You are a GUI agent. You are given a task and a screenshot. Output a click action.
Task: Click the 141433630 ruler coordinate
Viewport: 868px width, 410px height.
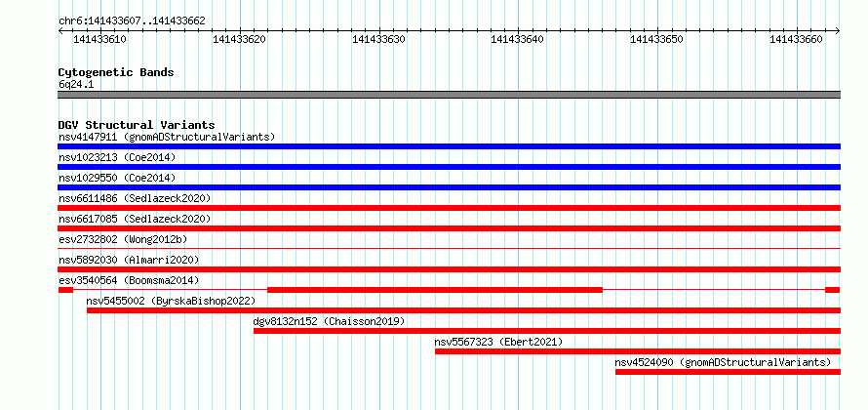(378, 39)
